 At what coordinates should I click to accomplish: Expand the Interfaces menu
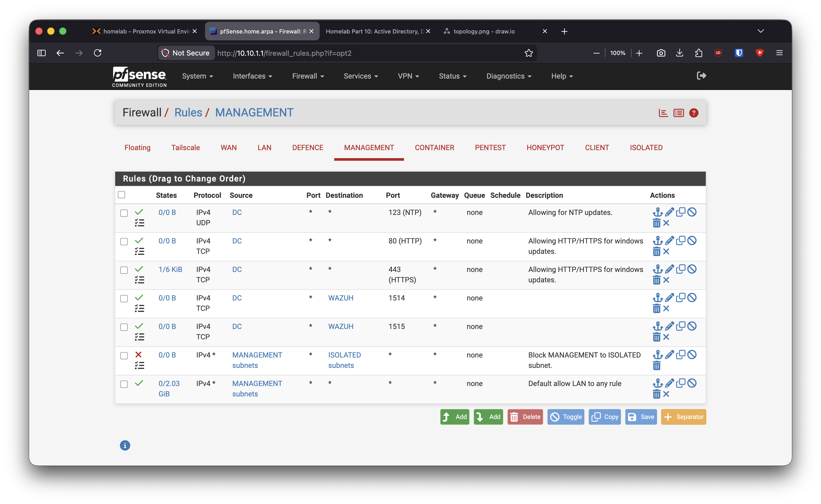click(252, 76)
